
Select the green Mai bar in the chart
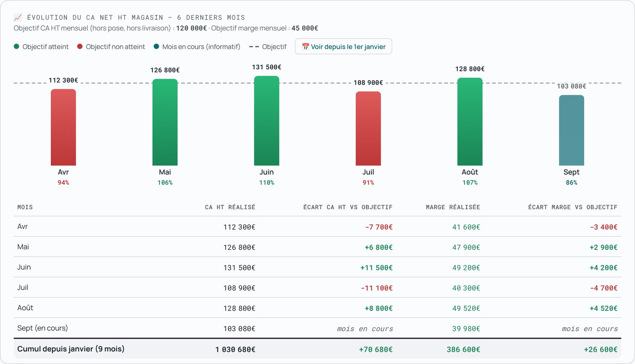point(165,122)
